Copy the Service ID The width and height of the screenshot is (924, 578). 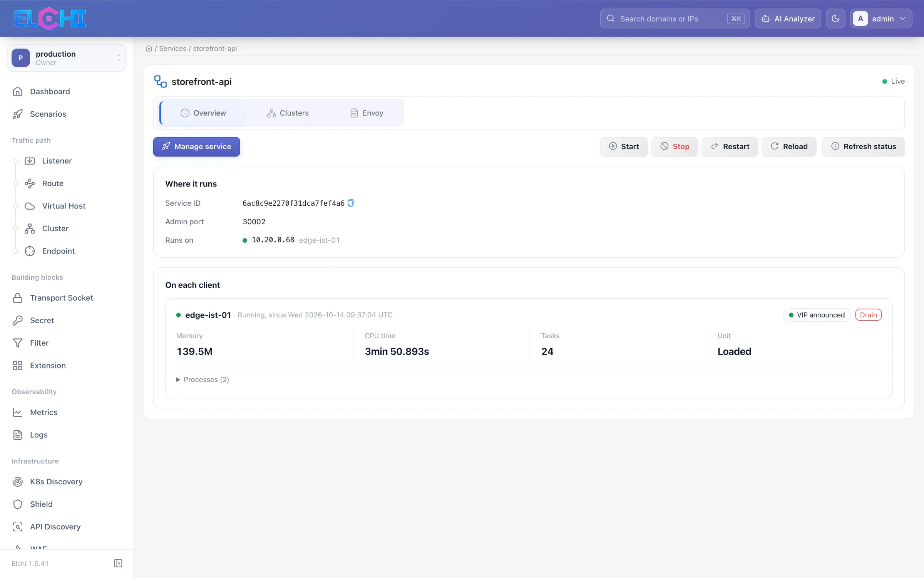pos(351,203)
